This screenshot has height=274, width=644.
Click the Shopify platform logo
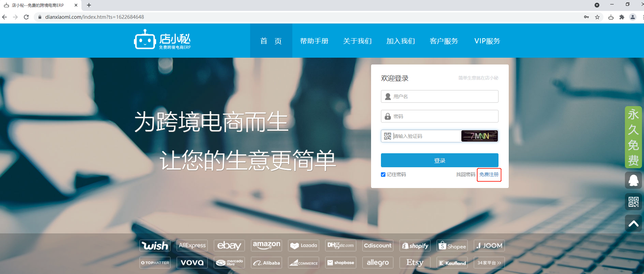(x=415, y=245)
